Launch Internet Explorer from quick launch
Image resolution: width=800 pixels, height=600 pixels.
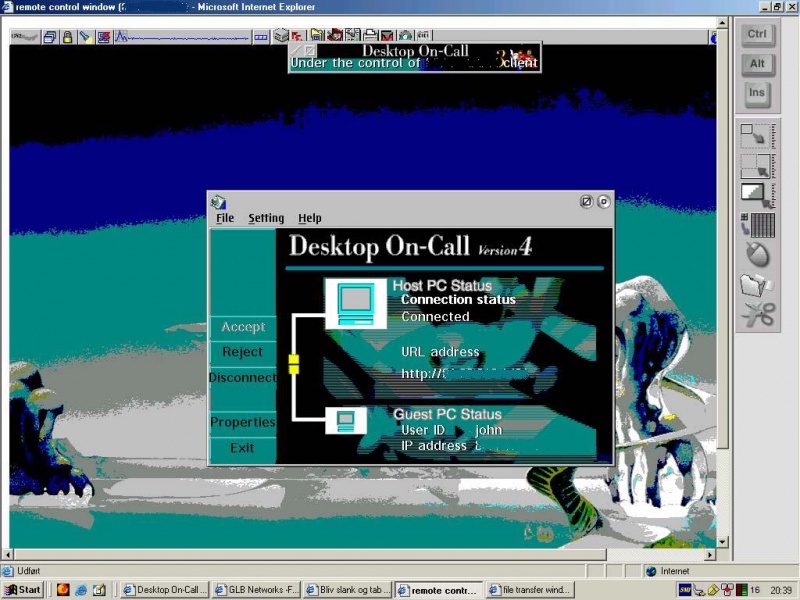coord(81,590)
